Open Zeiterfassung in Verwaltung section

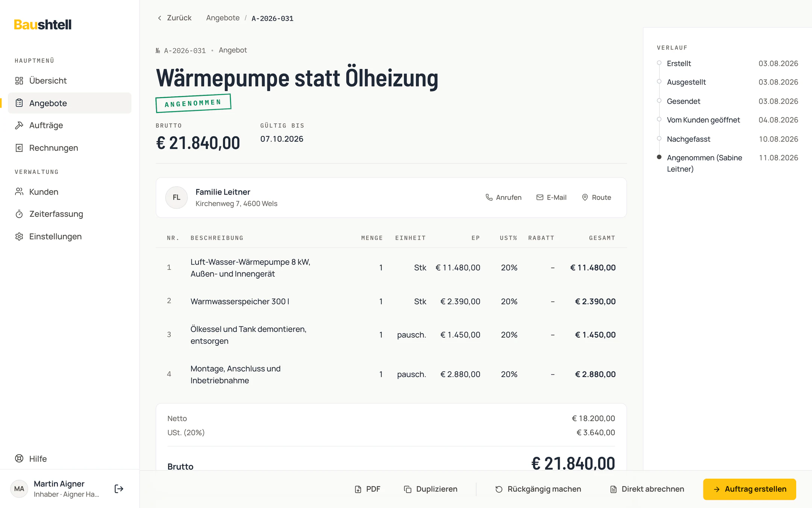[70, 214]
